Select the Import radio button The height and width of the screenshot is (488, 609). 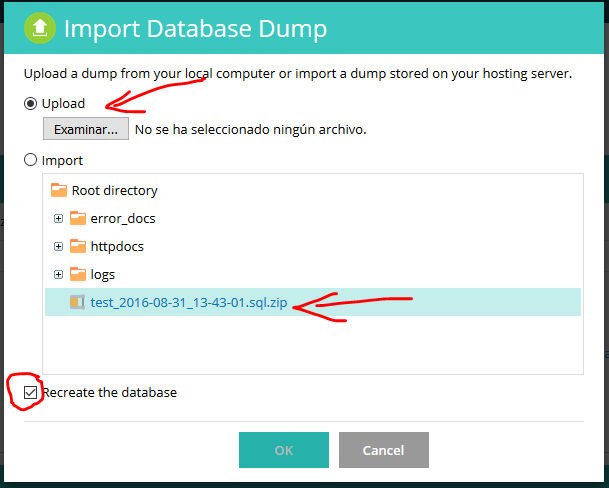(31, 160)
